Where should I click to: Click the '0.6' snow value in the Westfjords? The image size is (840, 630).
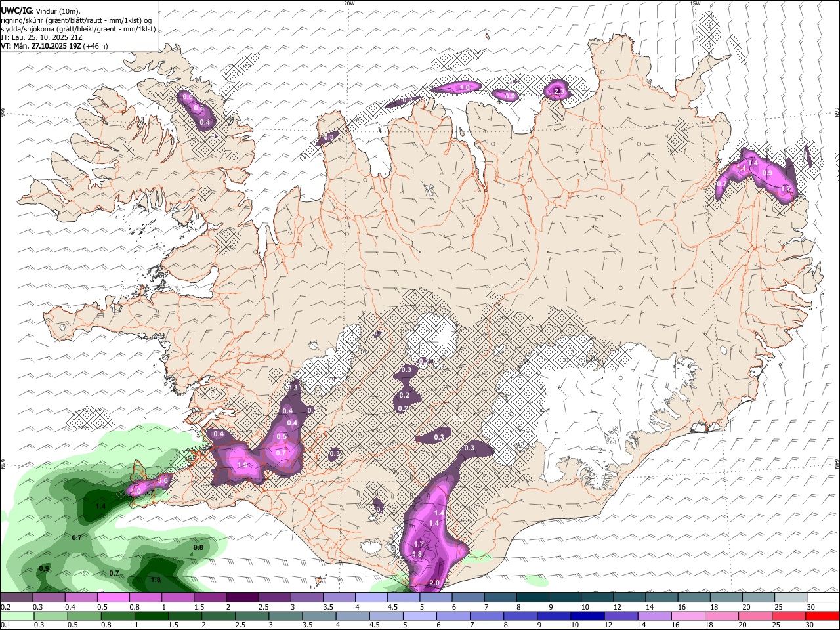click(x=187, y=97)
